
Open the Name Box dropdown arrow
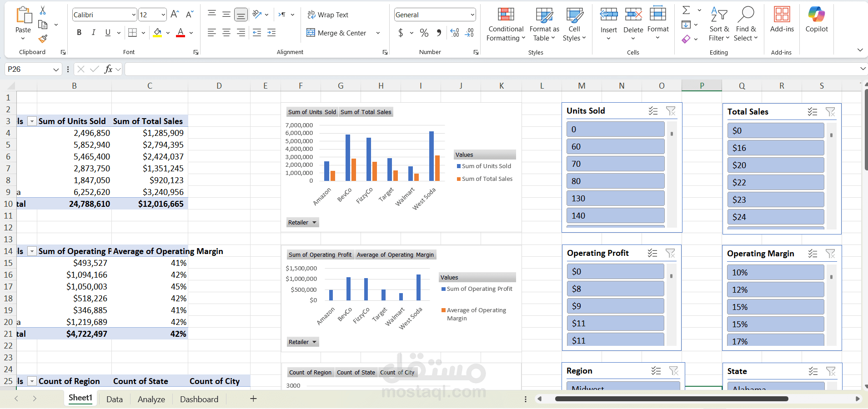[56, 70]
